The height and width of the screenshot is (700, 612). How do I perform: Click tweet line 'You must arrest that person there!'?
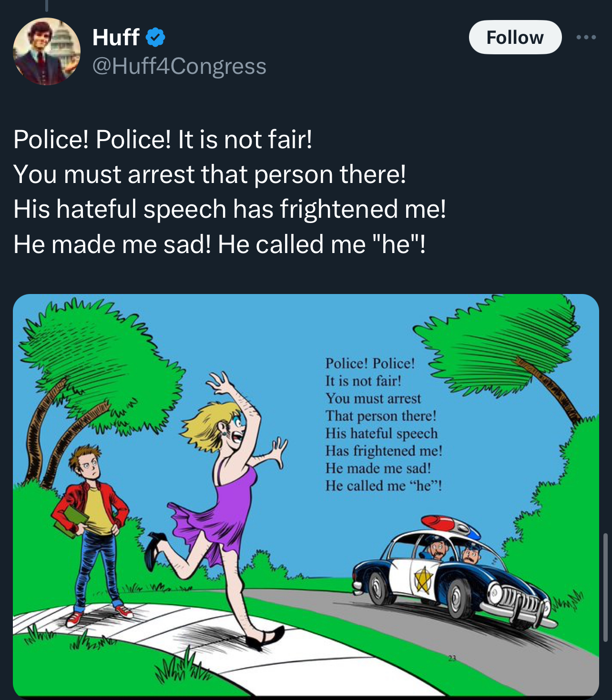210,174
